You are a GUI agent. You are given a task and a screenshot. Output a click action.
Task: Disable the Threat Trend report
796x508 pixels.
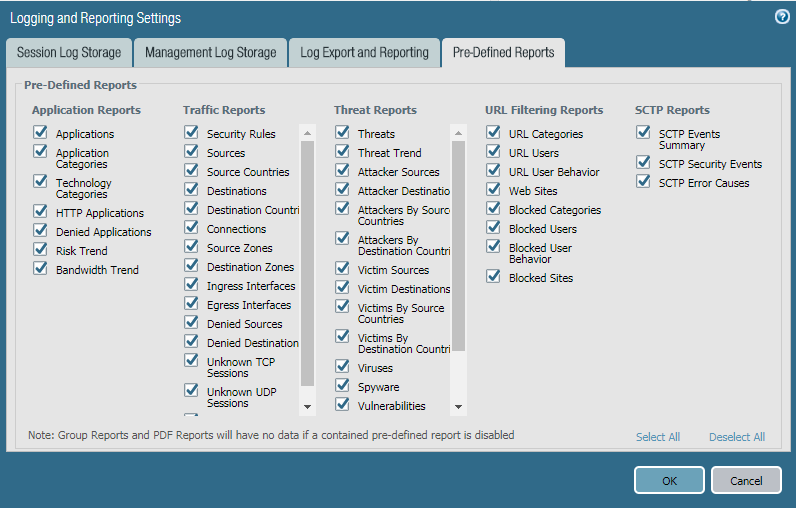[x=343, y=152]
